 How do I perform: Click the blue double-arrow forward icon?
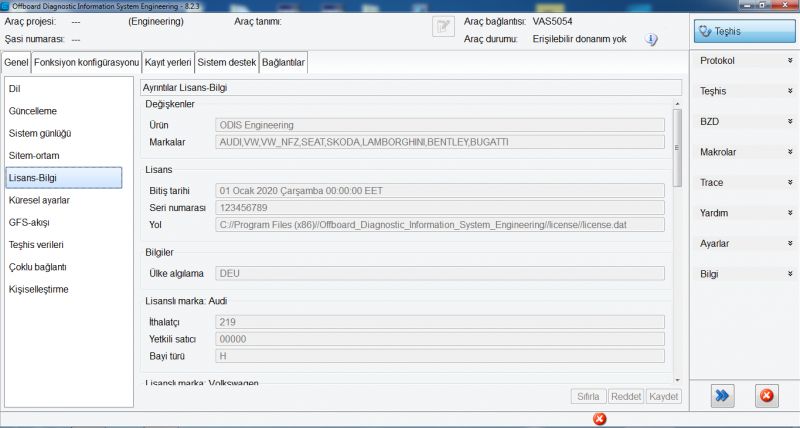[x=721, y=396]
